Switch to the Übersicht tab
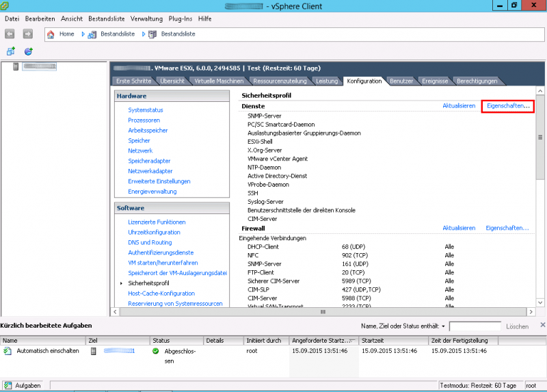The image size is (547, 392). point(172,81)
